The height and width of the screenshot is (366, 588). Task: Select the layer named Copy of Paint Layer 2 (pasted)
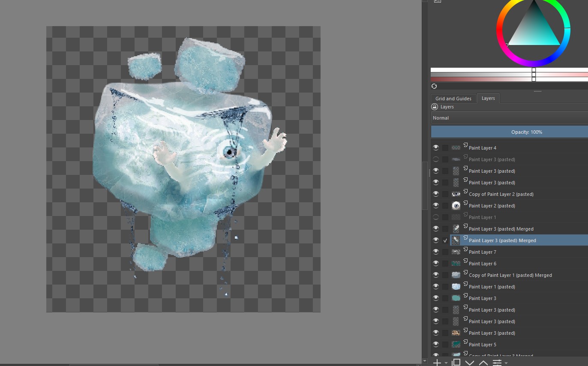pos(501,194)
